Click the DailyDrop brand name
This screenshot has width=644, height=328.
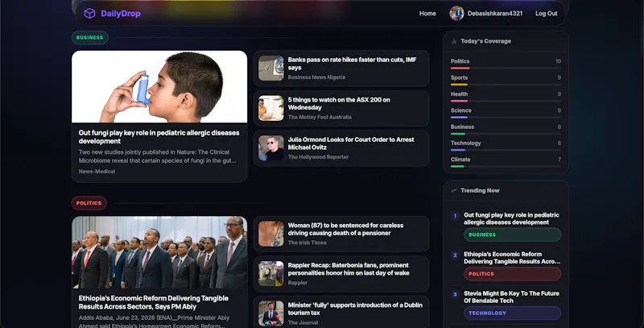tap(121, 14)
